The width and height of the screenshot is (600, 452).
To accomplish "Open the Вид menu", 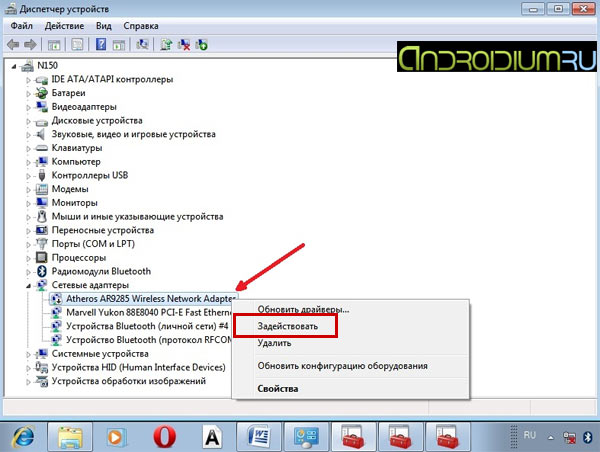I will [104, 26].
